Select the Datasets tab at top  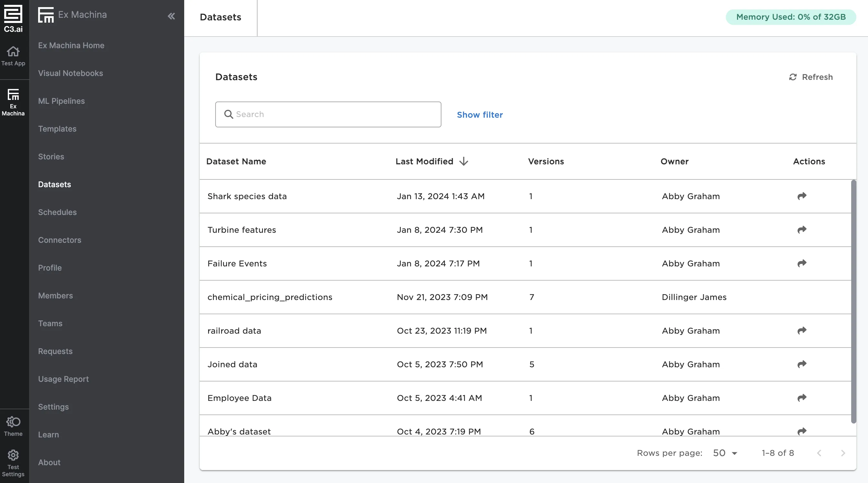pyautogui.click(x=220, y=17)
